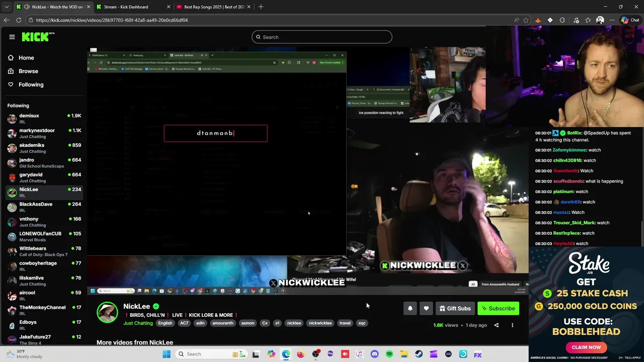Open the Copilot Chat button
The width and height of the screenshot is (644, 362).
point(630,20)
